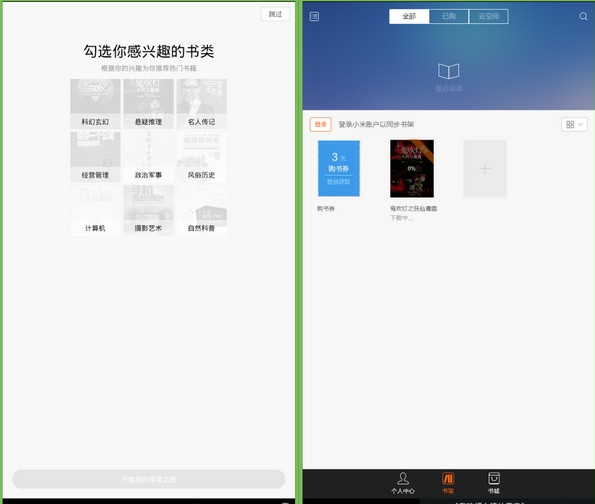The width and height of the screenshot is (595, 504).
Task: Select the 风俗历史 category tile
Action: [x=201, y=157]
